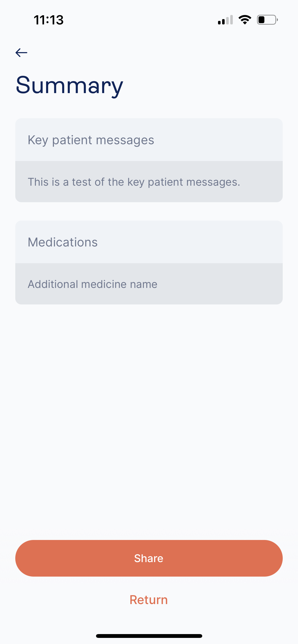The height and width of the screenshot is (644, 298).
Task: Go back using the top-left arrow
Action: pyautogui.click(x=21, y=53)
